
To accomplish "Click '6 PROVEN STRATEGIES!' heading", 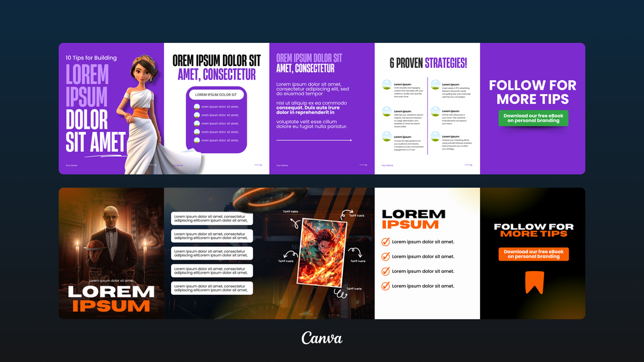I will (428, 63).
